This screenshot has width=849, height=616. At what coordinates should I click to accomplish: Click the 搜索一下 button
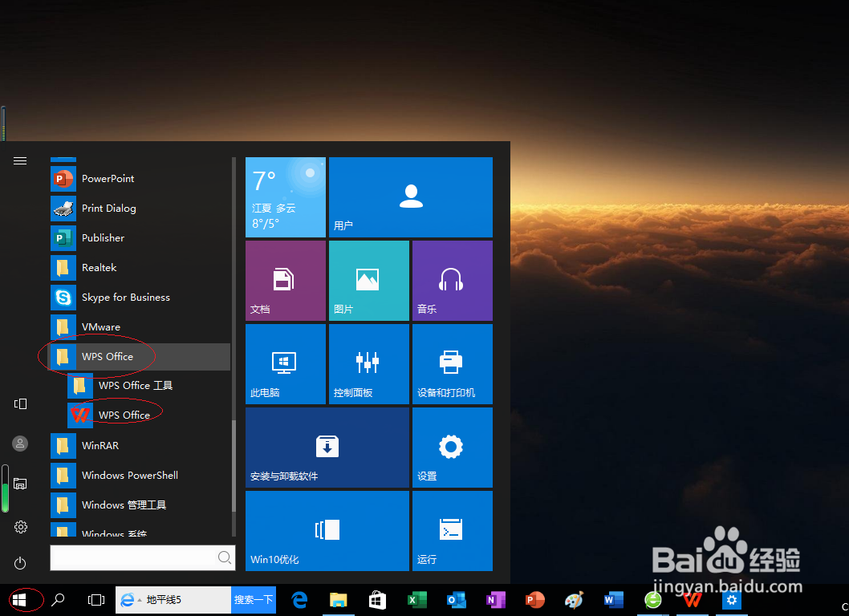click(254, 600)
